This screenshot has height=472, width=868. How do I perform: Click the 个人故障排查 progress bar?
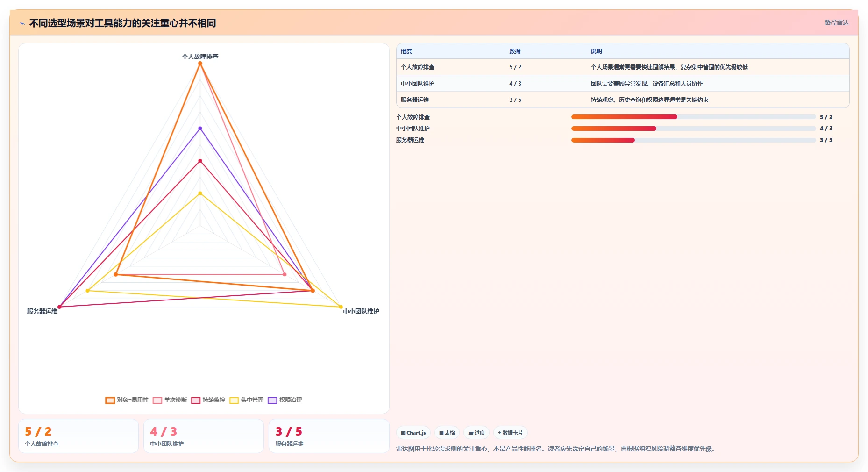click(x=693, y=117)
